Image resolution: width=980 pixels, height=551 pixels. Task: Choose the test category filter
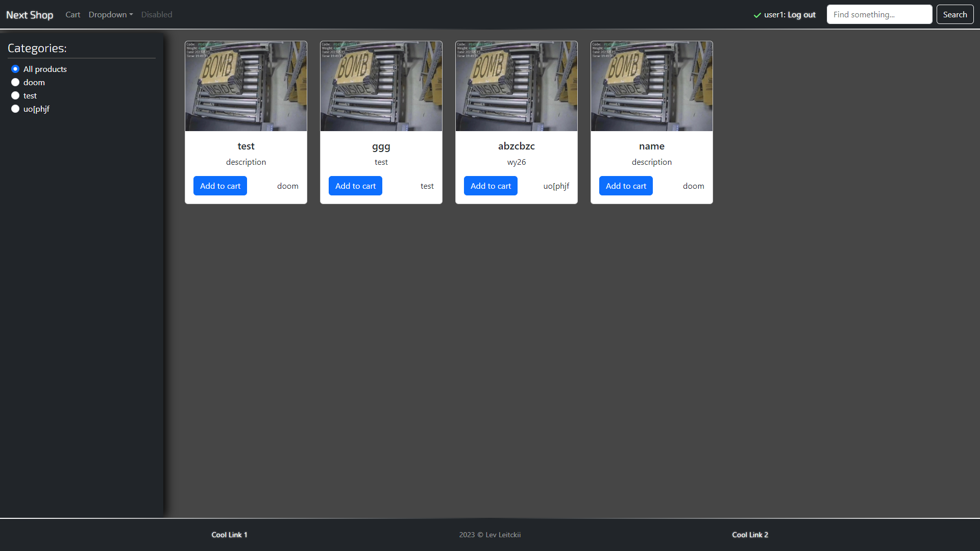point(15,95)
